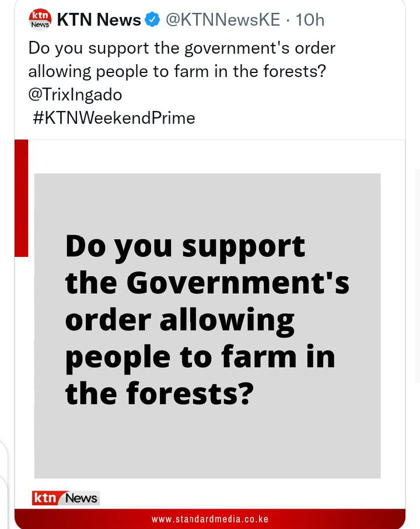
Task: Click "people to farm in" headline line
Action: [x=200, y=357]
